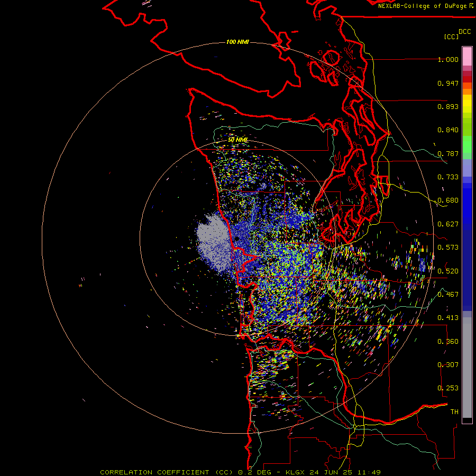476x476 pixels.
Task: Click the 0.947 scale value
Action: tap(448, 83)
